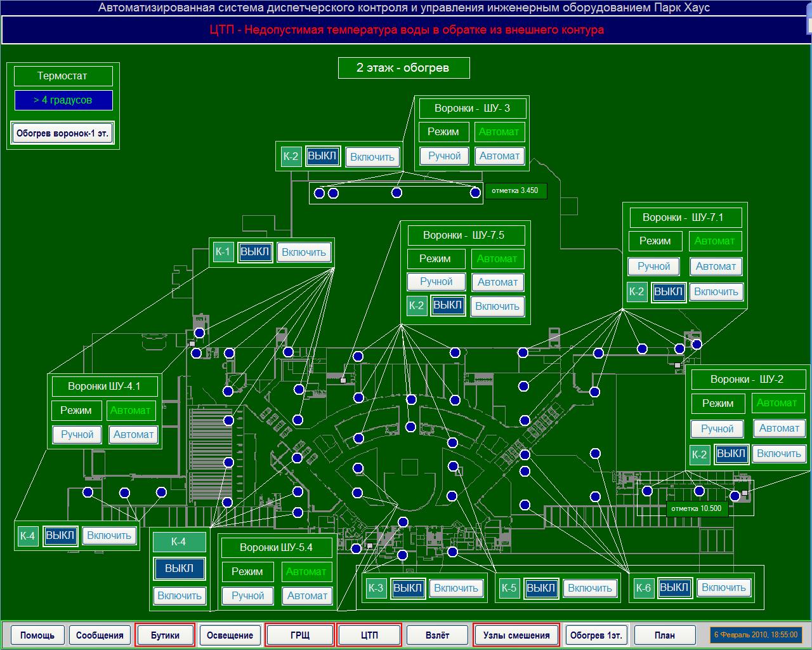Open the ЦТП screen from the bottom bar
The width and height of the screenshot is (812, 650).
(369, 635)
